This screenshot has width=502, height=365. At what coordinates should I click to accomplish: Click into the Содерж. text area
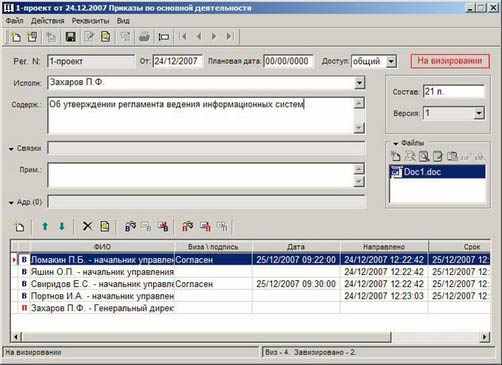[x=200, y=116]
